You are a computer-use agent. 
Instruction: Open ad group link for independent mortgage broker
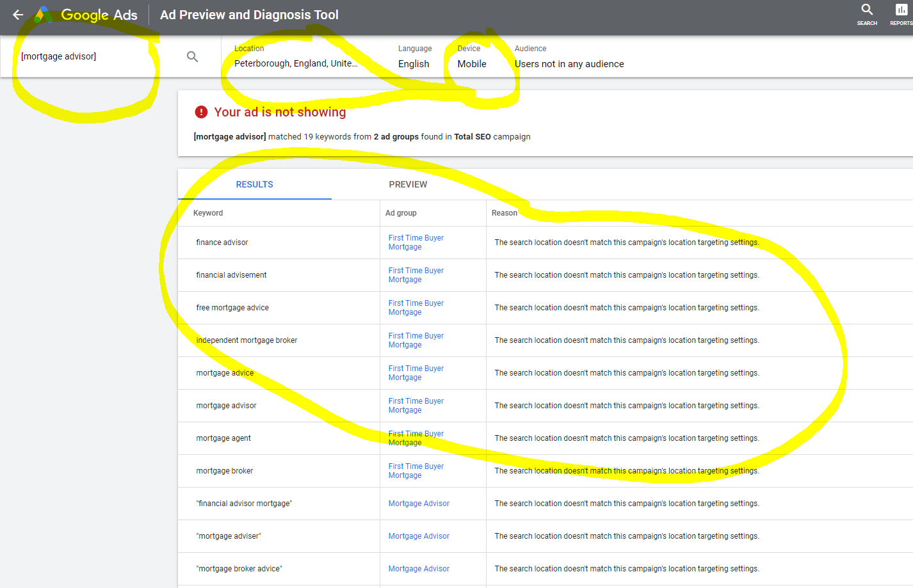416,340
